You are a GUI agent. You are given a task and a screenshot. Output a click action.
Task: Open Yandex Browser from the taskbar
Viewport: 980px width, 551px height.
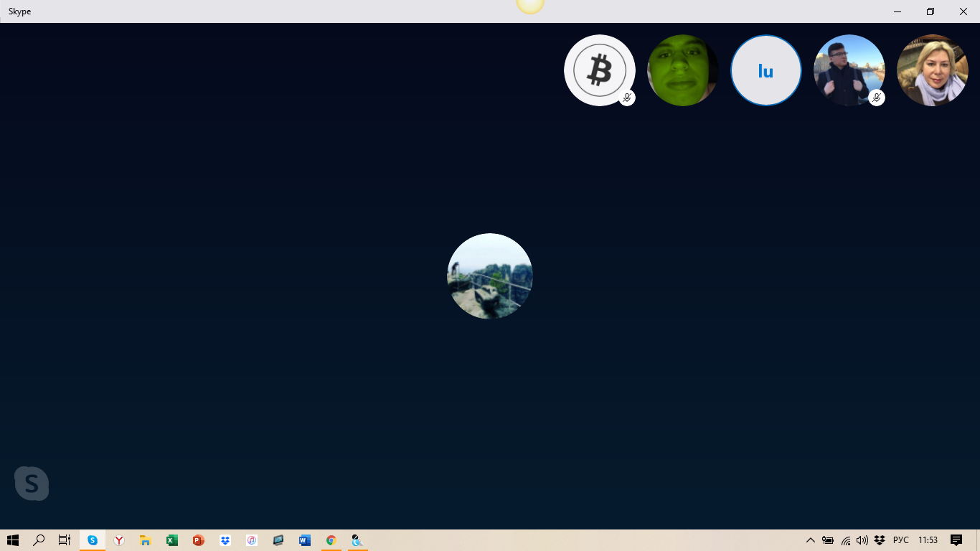(119, 540)
